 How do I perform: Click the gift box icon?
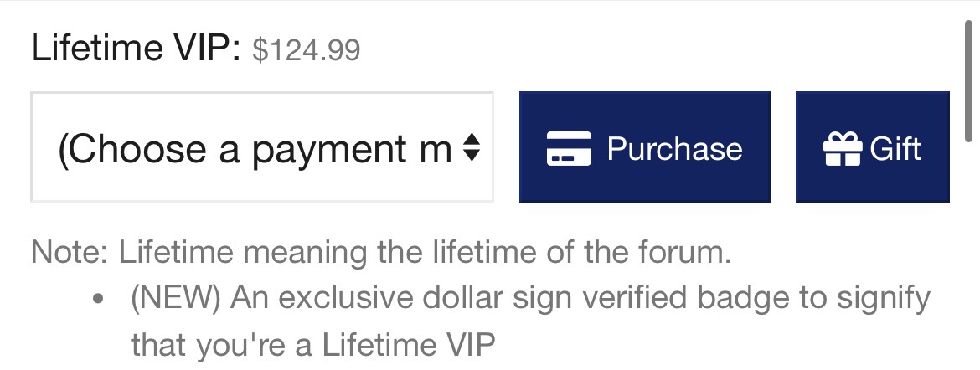(x=842, y=149)
